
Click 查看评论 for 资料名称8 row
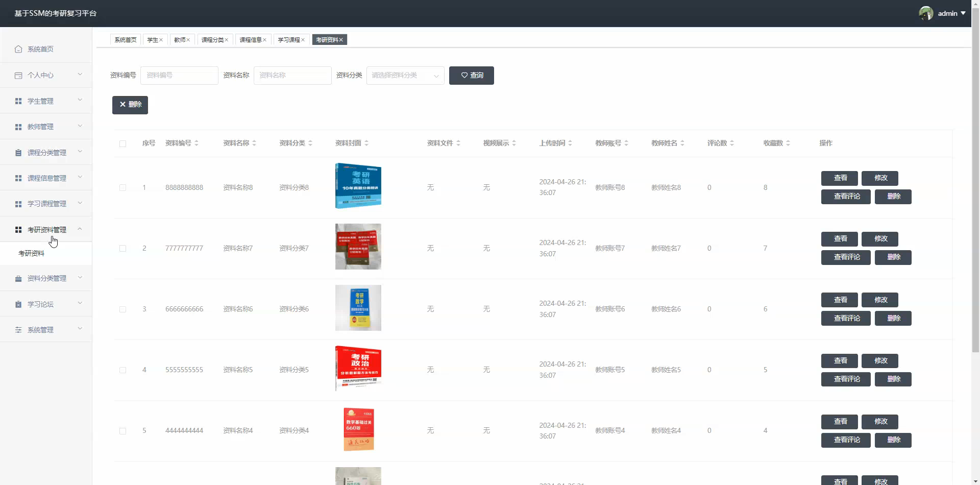846,197
